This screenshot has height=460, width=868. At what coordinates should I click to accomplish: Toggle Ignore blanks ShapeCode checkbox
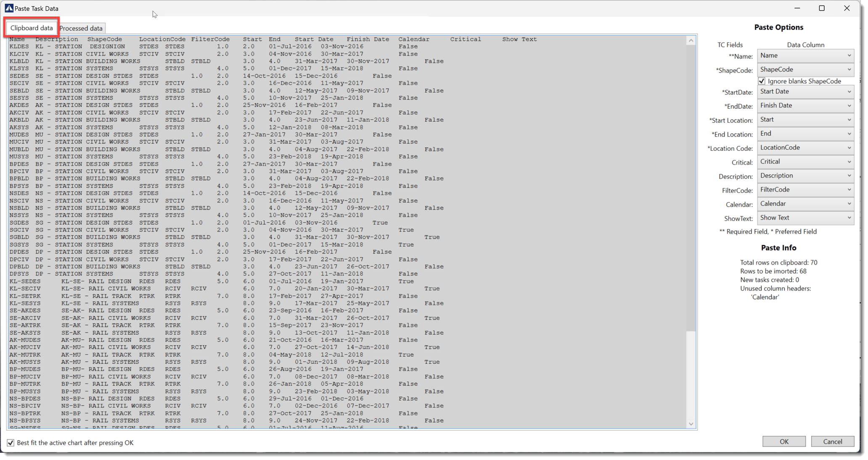tap(762, 81)
